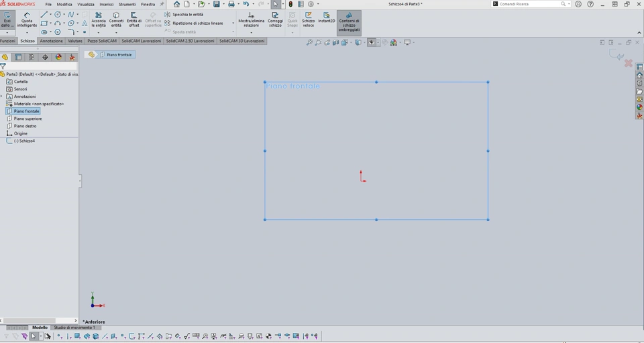The width and height of the screenshot is (644, 343).
Task: Select the straight Slot sketch tool
Action: (x=44, y=32)
